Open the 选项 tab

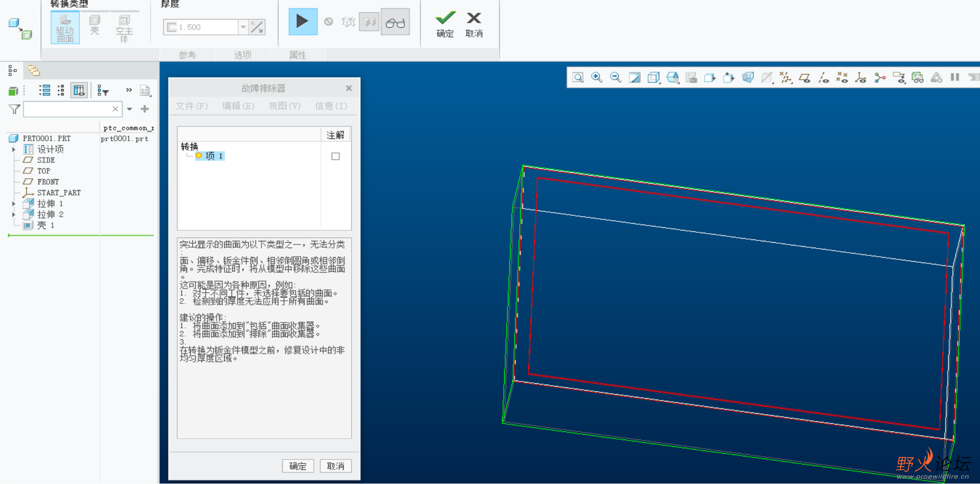point(243,55)
